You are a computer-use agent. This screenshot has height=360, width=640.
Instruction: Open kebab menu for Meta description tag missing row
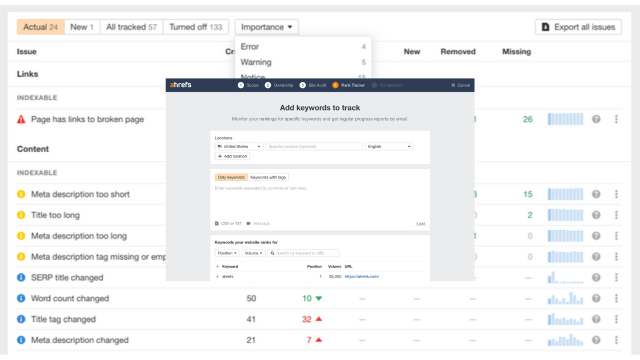point(616,257)
